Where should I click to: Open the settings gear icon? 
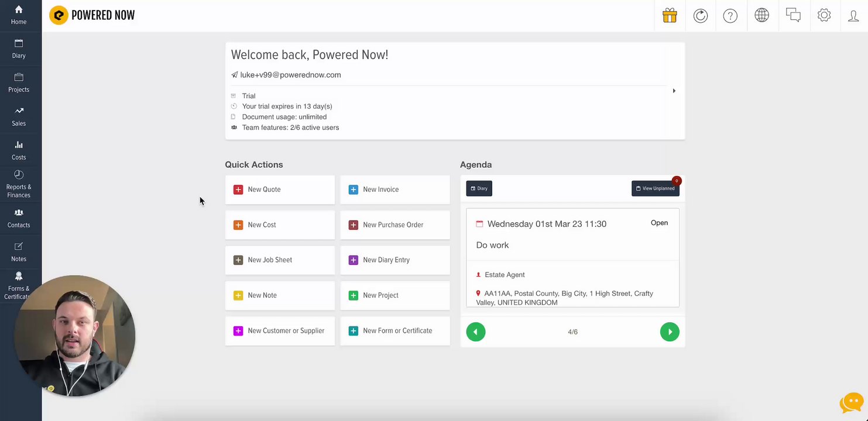tap(824, 16)
